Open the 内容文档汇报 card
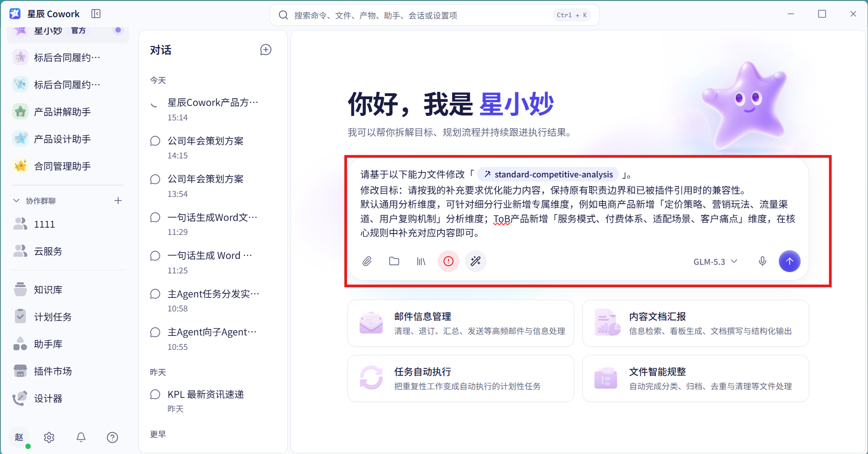Viewport: 868px width, 454px height. [696, 323]
